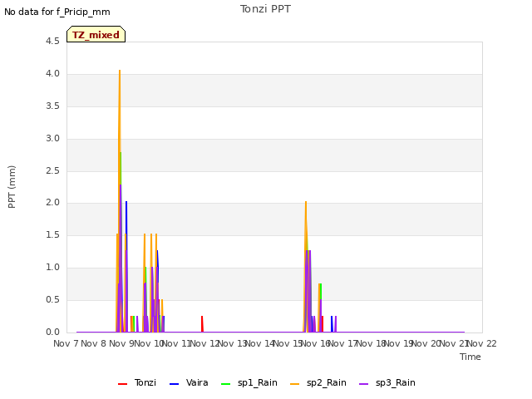The height and width of the screenshot is (399, 532).
Task: Click the TZ_mixed annotation label
Action: 96,34
